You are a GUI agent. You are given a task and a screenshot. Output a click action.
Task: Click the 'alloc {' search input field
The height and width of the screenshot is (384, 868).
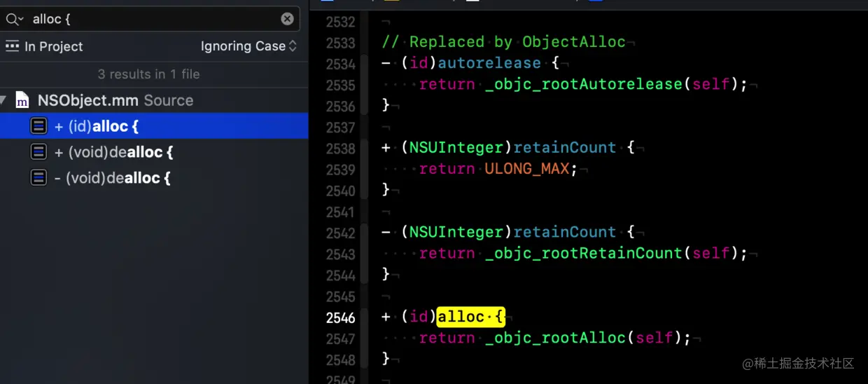150,19
